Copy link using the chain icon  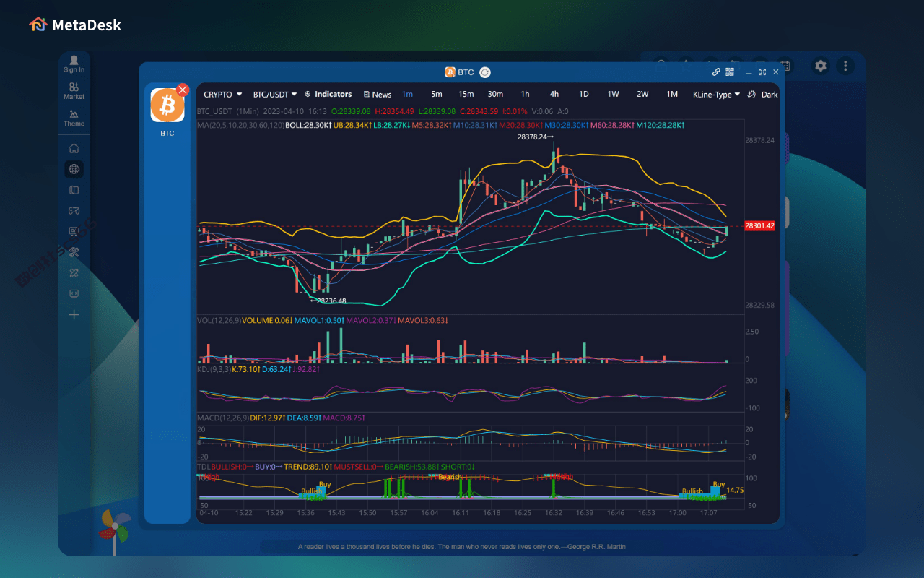(716, 72)
